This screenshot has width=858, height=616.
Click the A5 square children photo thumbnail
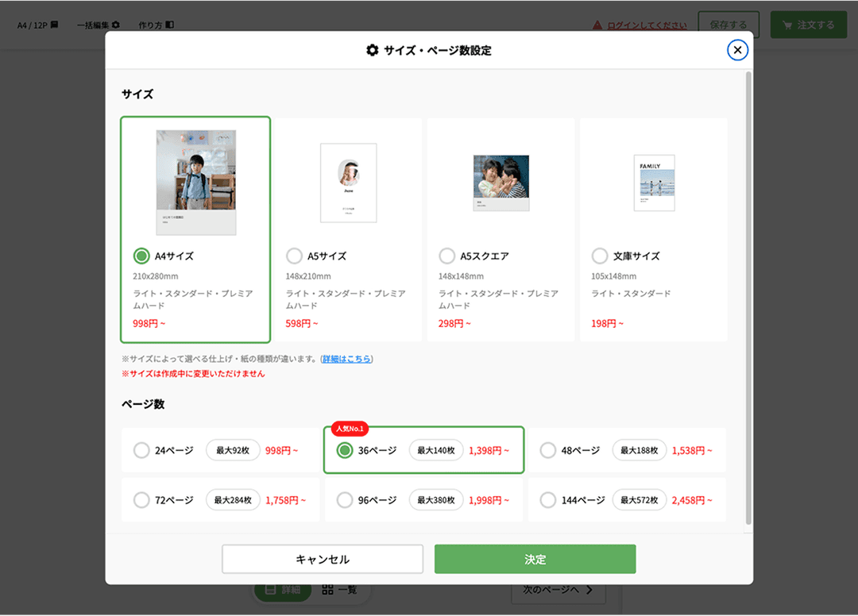tap(500, 182)
